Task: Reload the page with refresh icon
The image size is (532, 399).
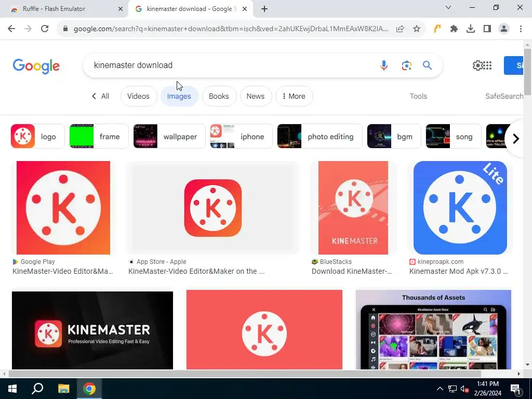Action: 45,29
